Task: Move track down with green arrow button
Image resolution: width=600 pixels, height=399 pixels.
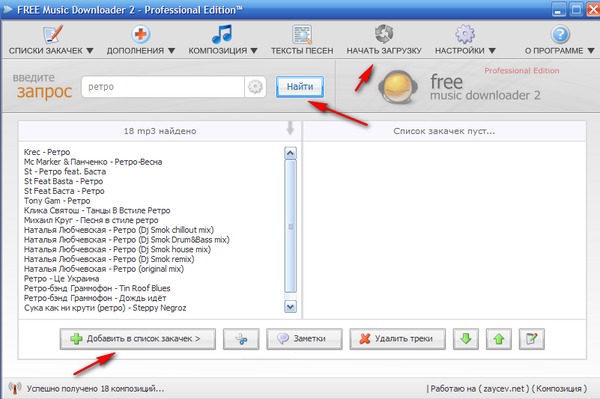Action: coord(466,339)
